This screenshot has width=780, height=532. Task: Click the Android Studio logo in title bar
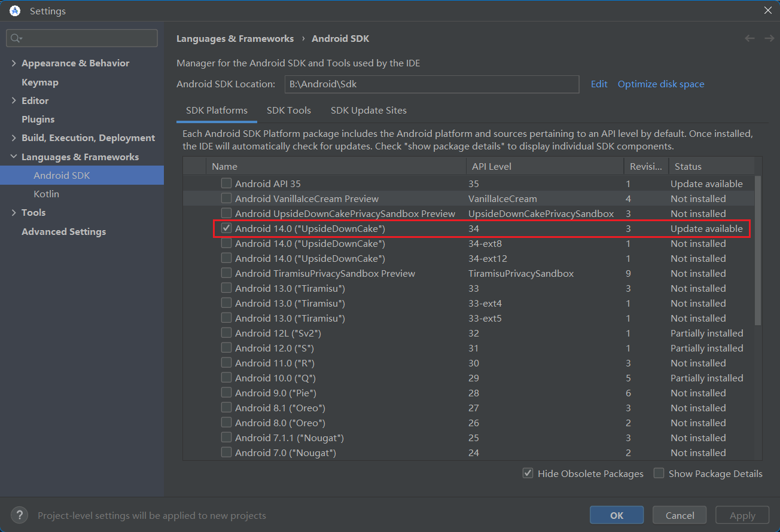click(15, 11)
